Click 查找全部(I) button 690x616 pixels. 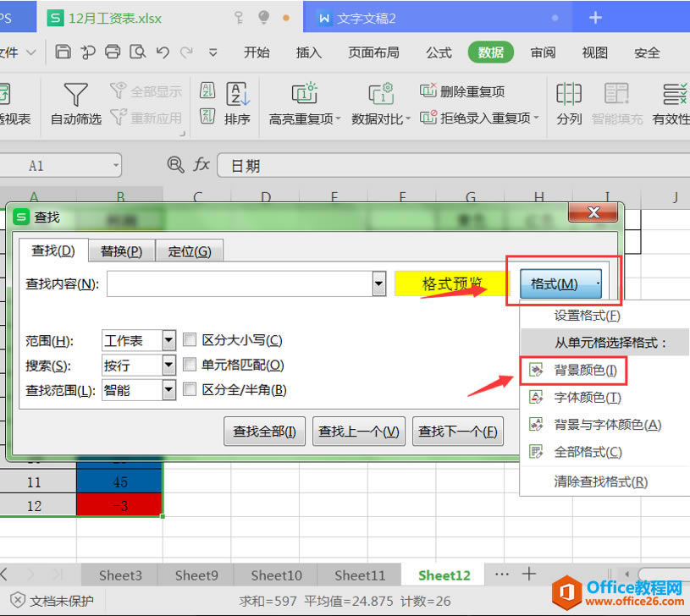(x=264, y=432)
